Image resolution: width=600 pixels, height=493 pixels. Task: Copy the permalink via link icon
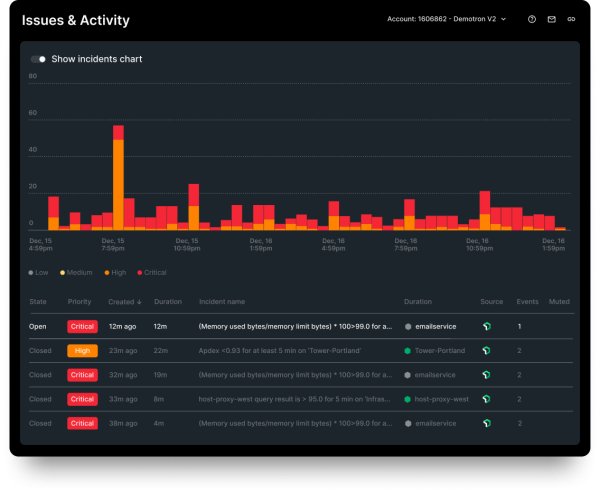(x=571, y=19)
